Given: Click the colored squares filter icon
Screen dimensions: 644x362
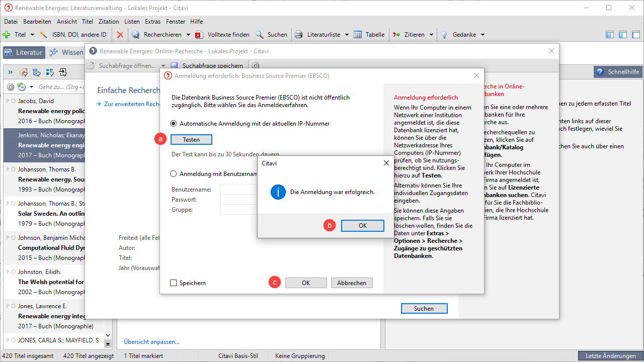Looking at the screenshot, I should [50, 72].
